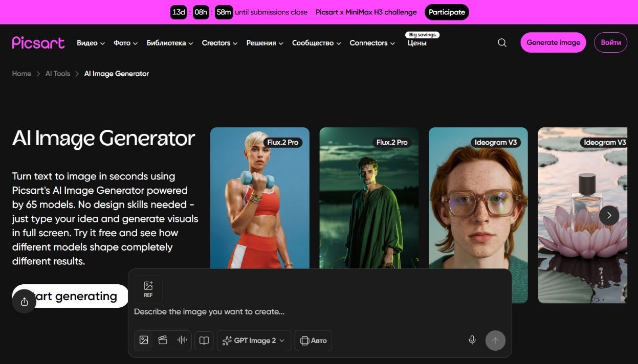The image size is (638, 364).
Task: Open the search magnifier icon
Action: (x=502, y=43)
